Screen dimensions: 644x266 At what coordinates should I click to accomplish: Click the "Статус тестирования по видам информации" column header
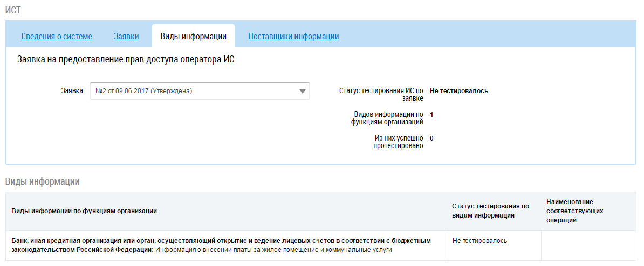coord(491,211)
